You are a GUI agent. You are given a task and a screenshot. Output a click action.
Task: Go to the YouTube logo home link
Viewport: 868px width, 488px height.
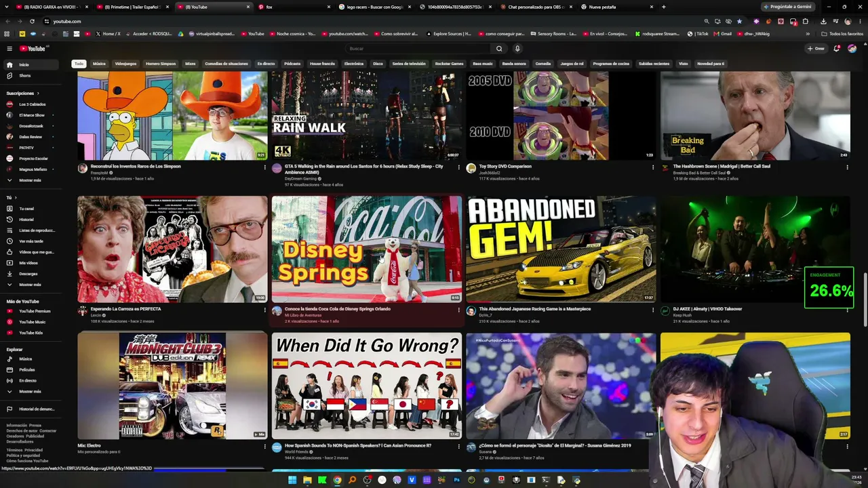[x=32, y=48]
